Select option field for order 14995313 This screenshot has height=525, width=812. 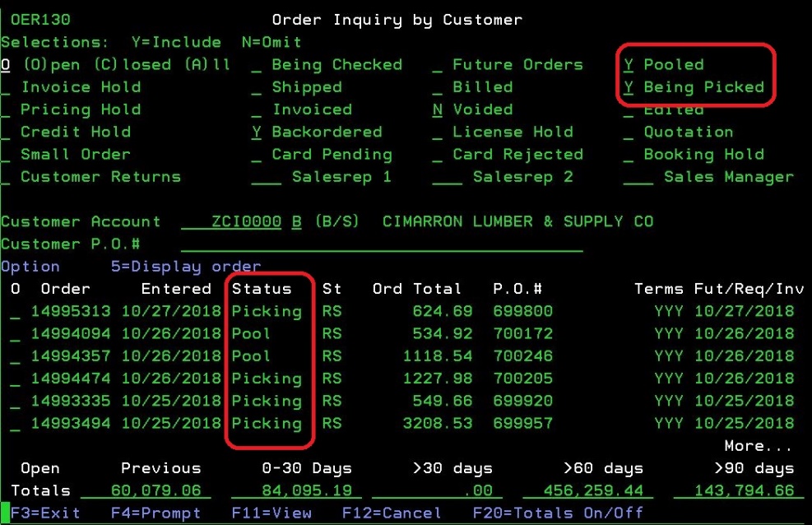(16, 312)
